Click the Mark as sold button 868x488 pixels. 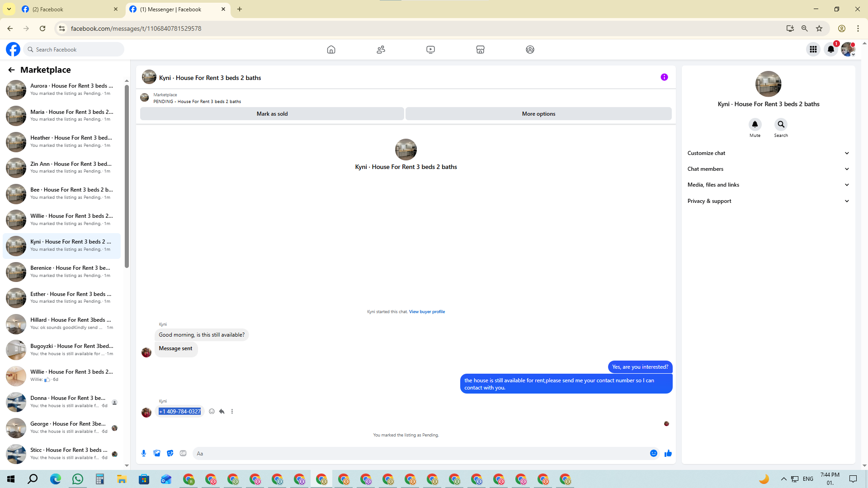coord(272,114)
